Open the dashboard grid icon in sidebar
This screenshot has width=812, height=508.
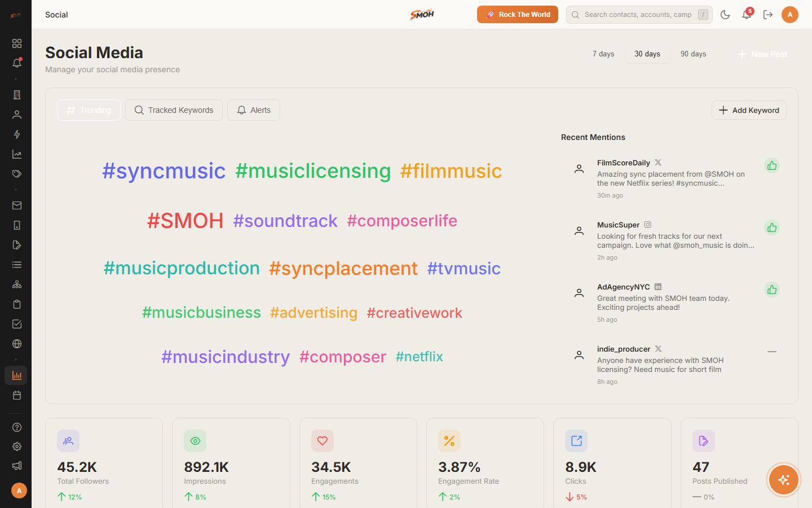(x=17, y=43)
